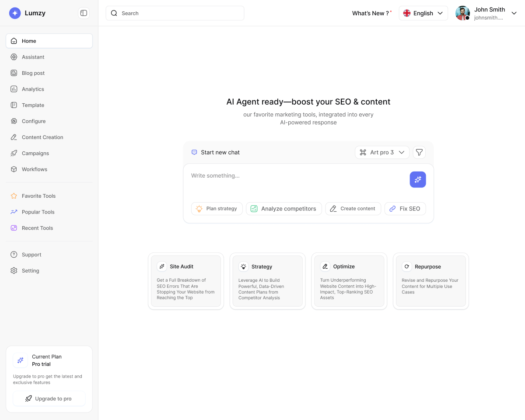Switch to the Home section
Screen dimensions: 525x420
(x=29, y=41)
